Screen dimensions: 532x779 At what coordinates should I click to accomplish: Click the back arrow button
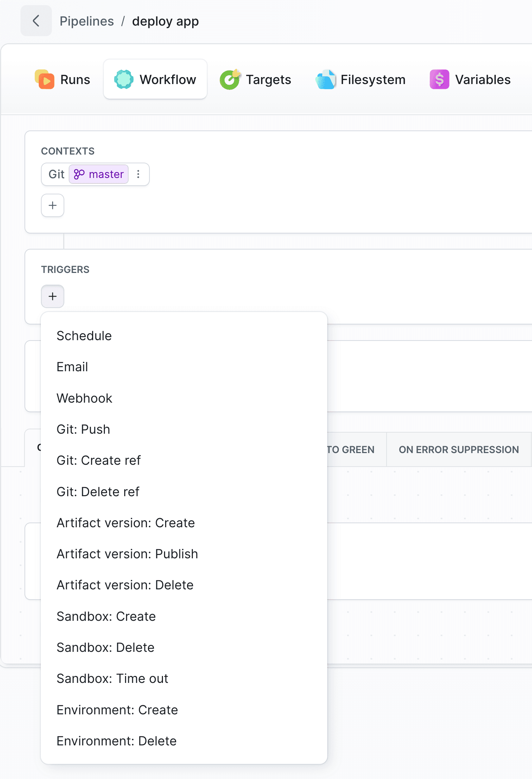tap(36, 21)
